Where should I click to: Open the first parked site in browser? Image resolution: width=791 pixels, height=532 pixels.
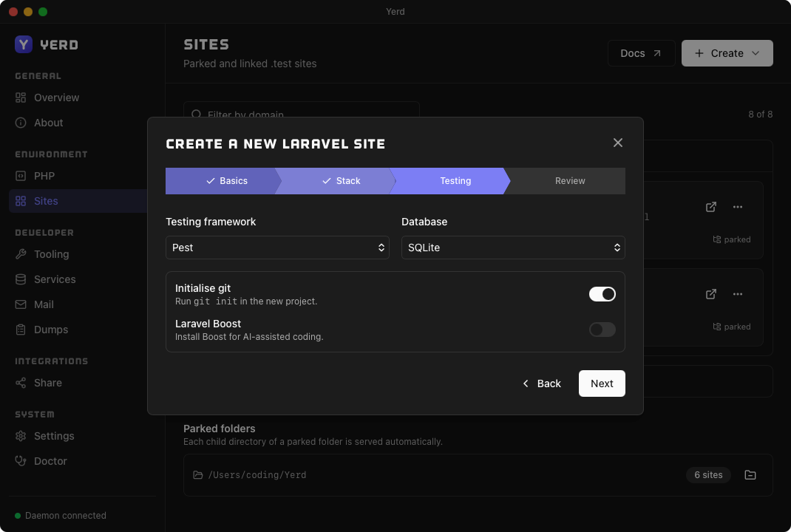coord(710,207)
